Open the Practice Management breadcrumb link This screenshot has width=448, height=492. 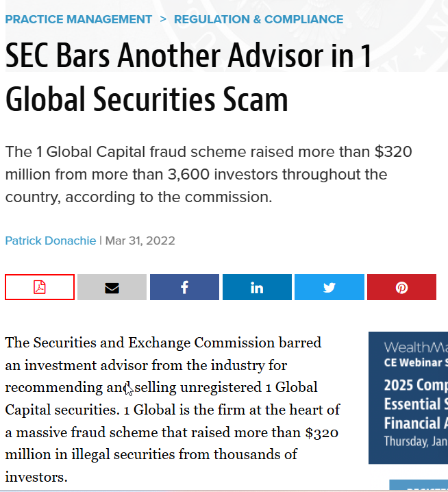coord(79,19)
